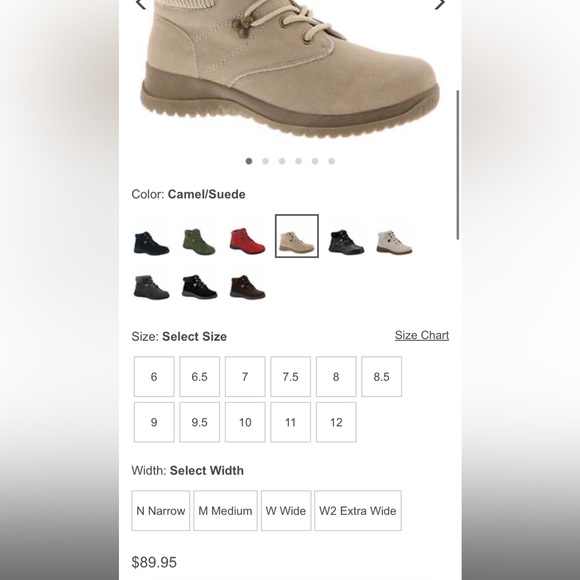Viewport: 580px width, 580px height.
Task: Choose size 7.5
Action: [290, 377]
